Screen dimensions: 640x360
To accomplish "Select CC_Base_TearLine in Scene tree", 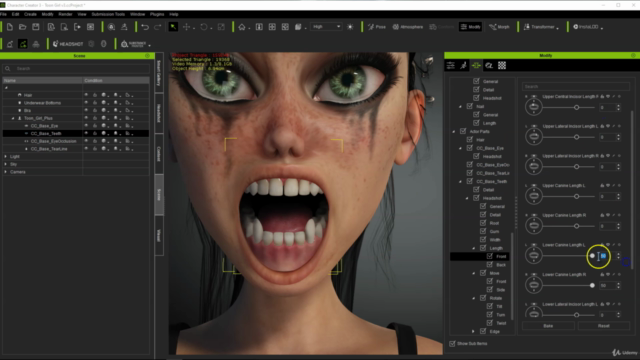I will point(49,149).
